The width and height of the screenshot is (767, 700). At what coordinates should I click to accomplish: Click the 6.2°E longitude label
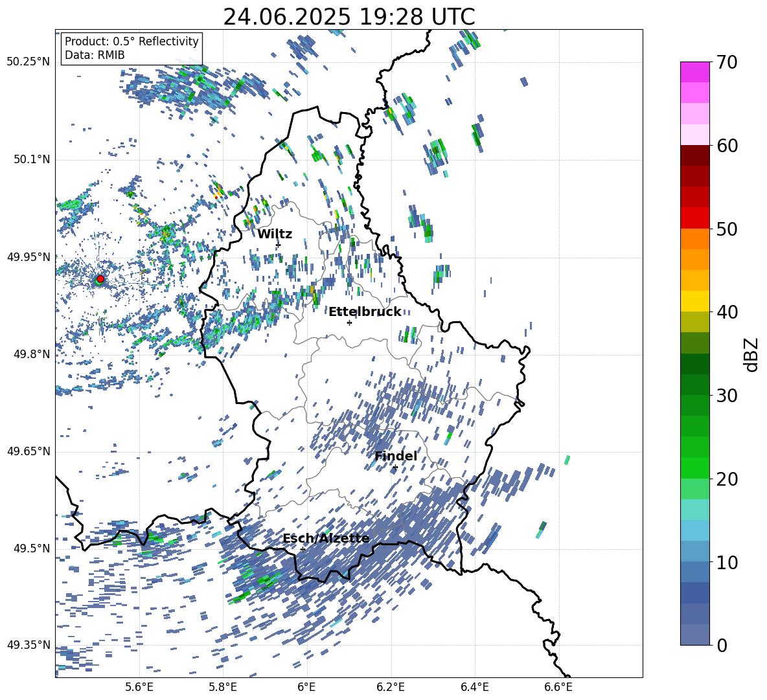391,687
